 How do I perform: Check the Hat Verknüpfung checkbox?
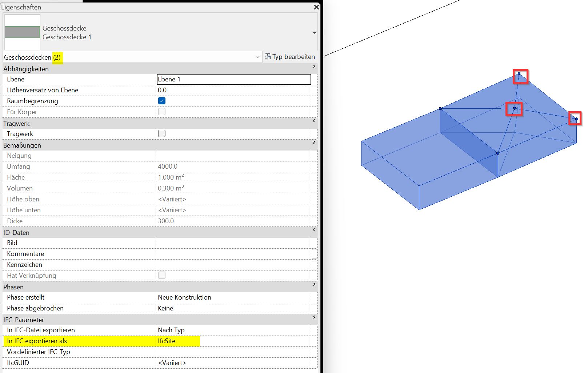pyautogui.click(x=161, y=275)
